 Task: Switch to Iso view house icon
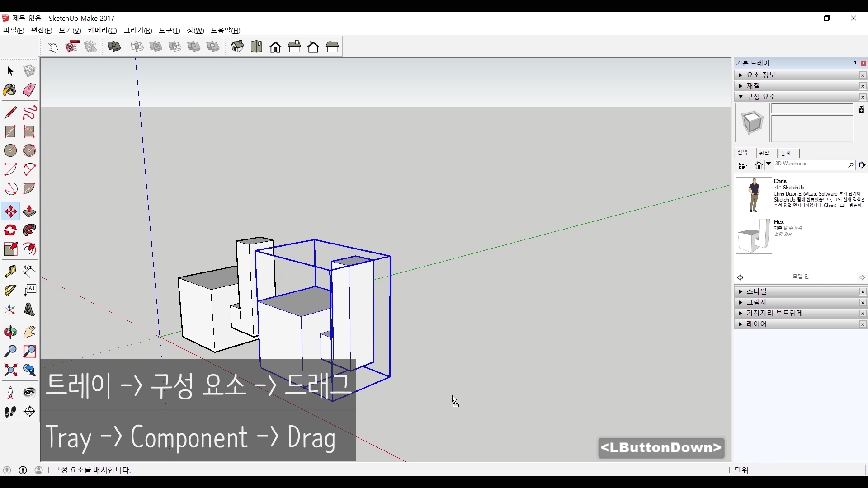click(x=237, y=47)
